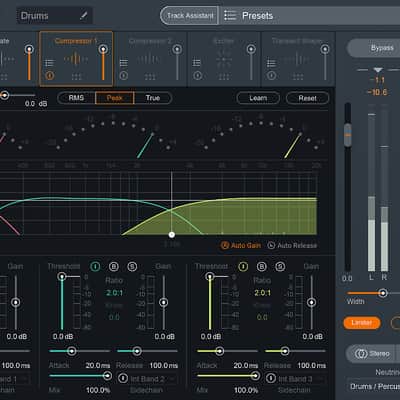Open Exciter module preset list icon
The width and height of the screenshot is (400, 400).
197,63
